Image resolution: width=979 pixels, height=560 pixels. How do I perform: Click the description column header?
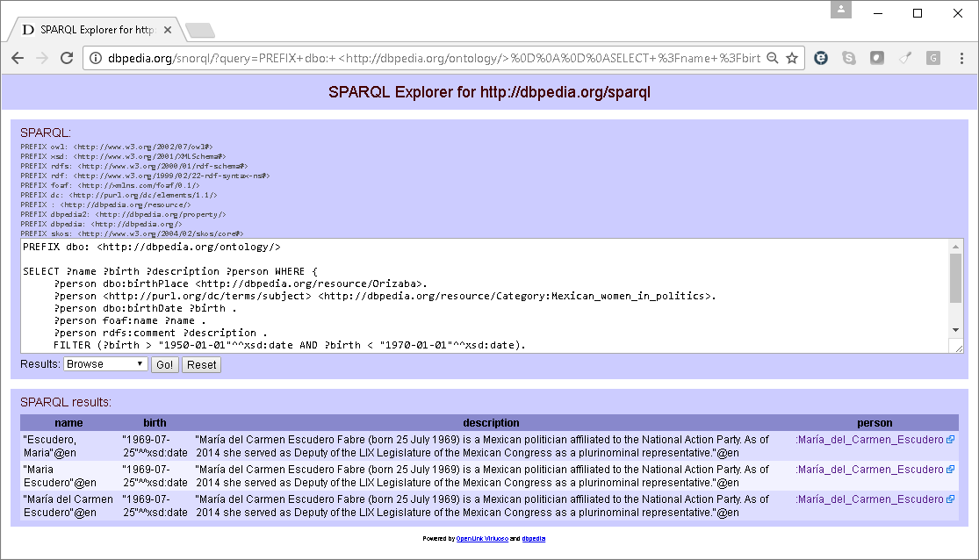491,423
